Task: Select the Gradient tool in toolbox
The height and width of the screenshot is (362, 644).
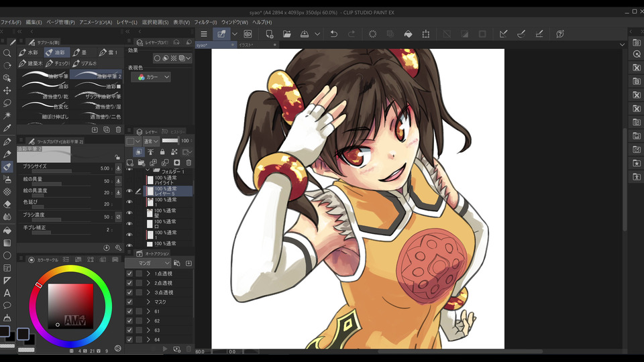Action: pos(7,243)
